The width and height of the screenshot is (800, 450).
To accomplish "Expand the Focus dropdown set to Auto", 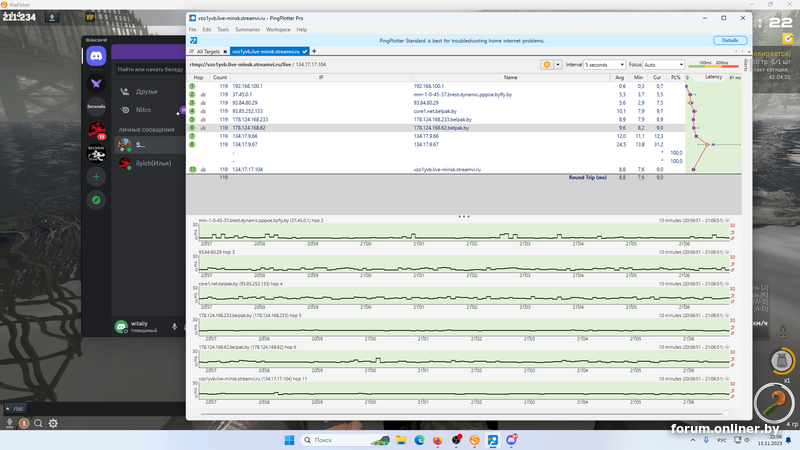I will [664, 64].
